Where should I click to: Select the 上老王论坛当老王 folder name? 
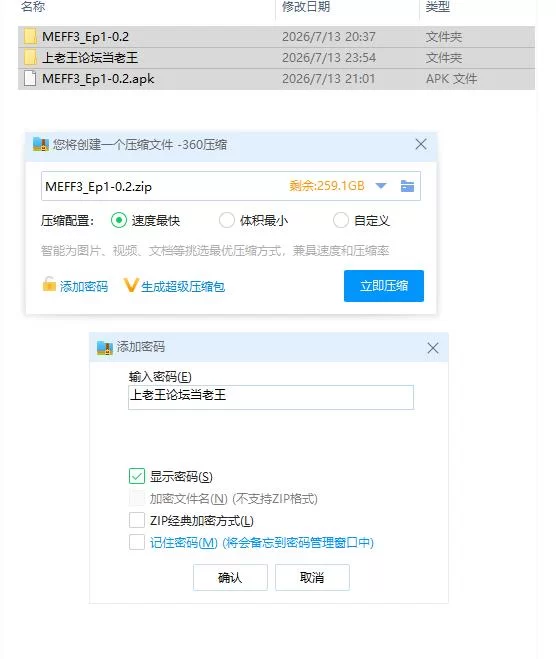click(90, 58)
